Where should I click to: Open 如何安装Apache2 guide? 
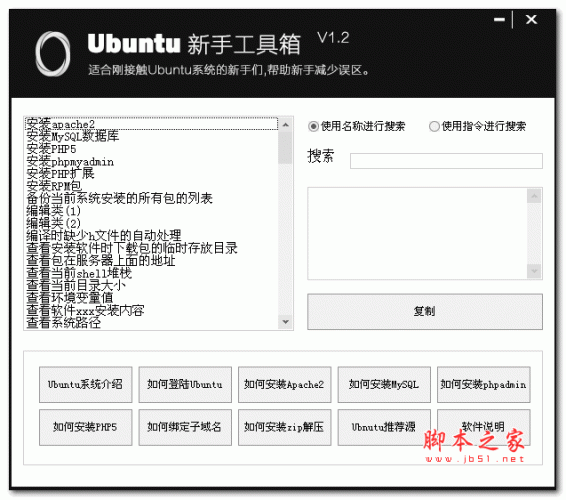coord(284,384)
